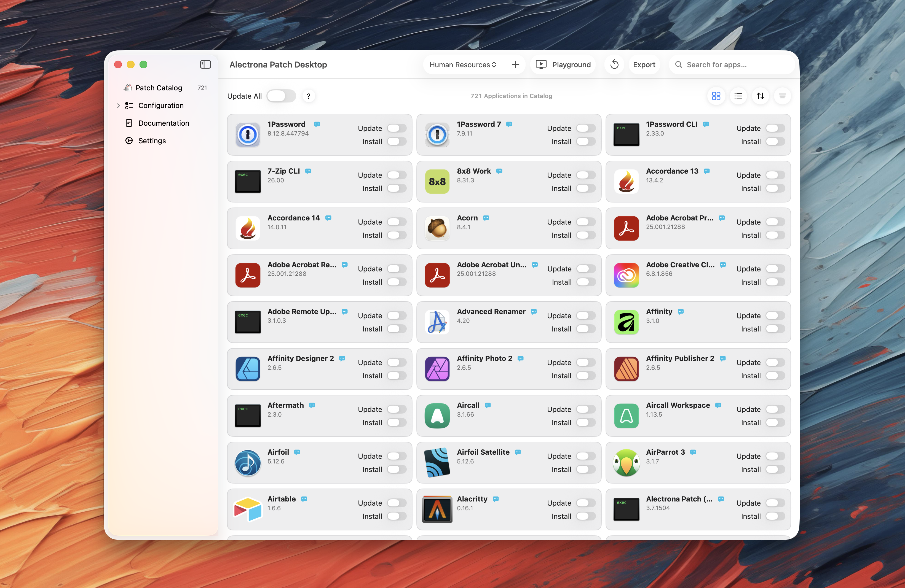This screenshot has height=588, width=905.
Task: Click the Airtable app icon
Action: 248,509
